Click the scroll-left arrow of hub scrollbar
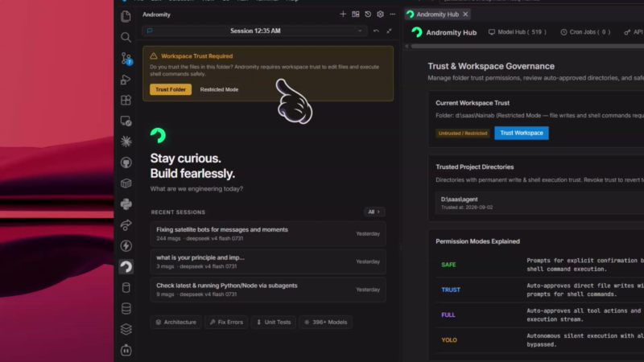This screenshot has height=362, width=644. [x=407, y=47]
